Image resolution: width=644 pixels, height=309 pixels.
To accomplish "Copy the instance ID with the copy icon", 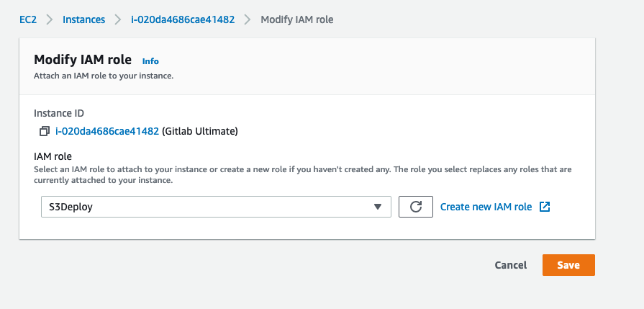I will tap(45, 132).
